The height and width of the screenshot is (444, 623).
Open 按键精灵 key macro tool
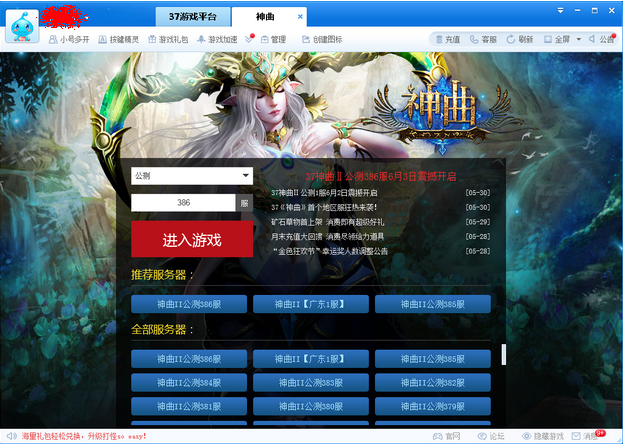(118, 39)
